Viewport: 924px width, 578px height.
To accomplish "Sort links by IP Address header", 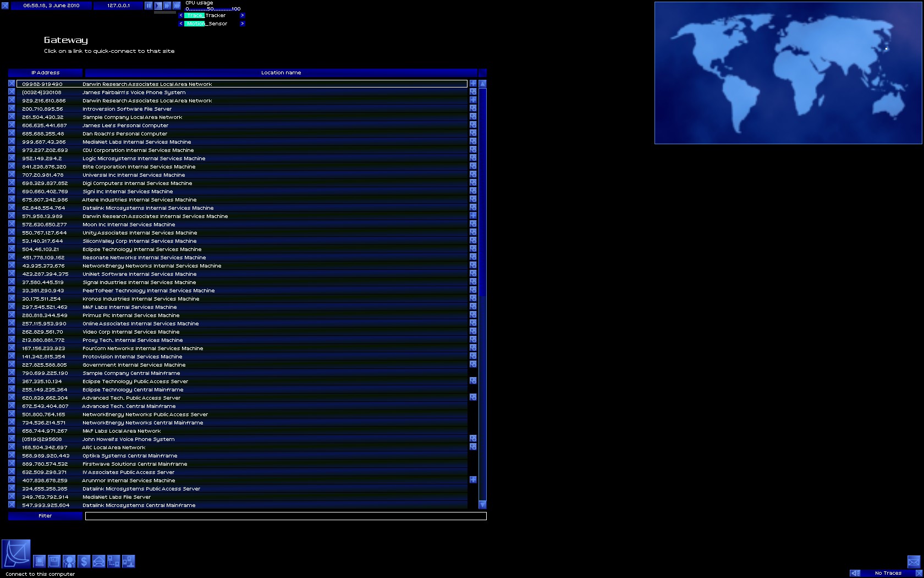I will pyautogui.click(x=45, y=73).
